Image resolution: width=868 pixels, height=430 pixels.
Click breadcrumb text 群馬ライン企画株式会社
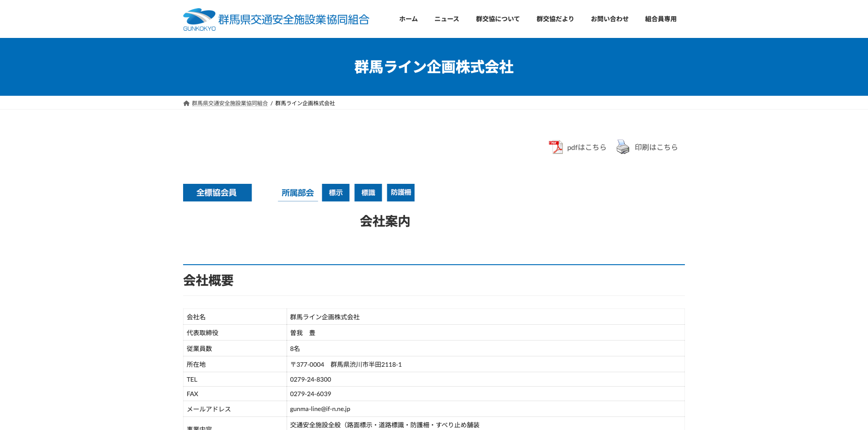point(305,103)
